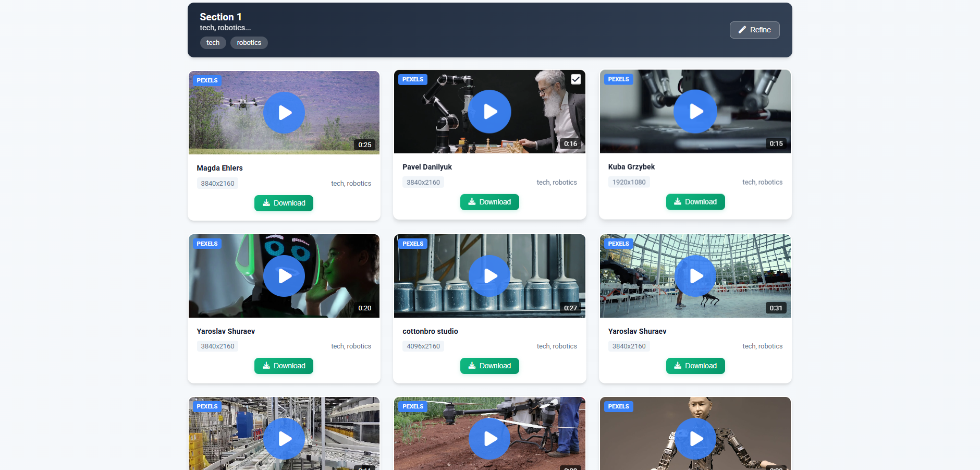Image resolution: width=980 pixels, height=470 pixels.
Task: Open the Yaroslav Shuraev robot face thumbnail
Action: (x=284, y=275)
